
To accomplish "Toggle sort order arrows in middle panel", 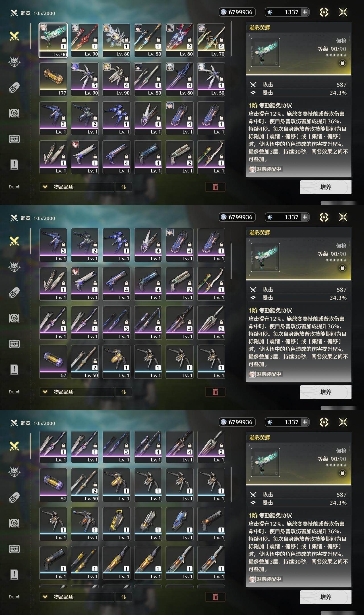I will point(123,392).
